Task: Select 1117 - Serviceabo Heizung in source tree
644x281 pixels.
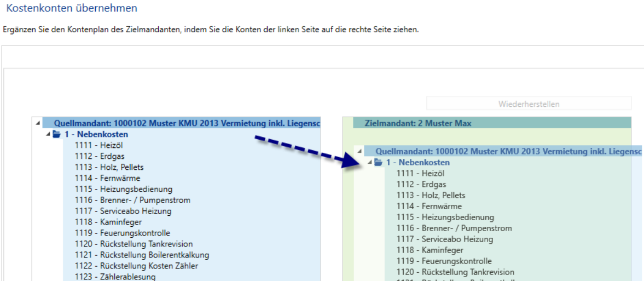Action: [x=123, y=211]
